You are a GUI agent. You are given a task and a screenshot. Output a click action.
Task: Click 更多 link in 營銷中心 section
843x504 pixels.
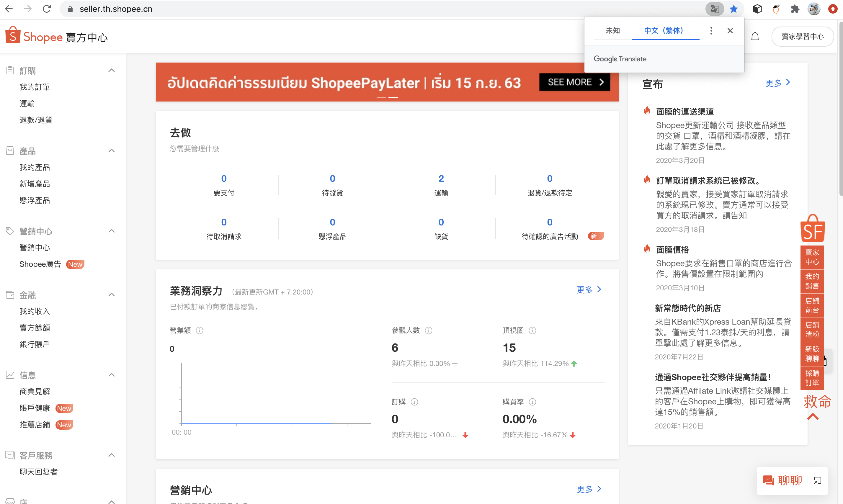coord(589,489)
